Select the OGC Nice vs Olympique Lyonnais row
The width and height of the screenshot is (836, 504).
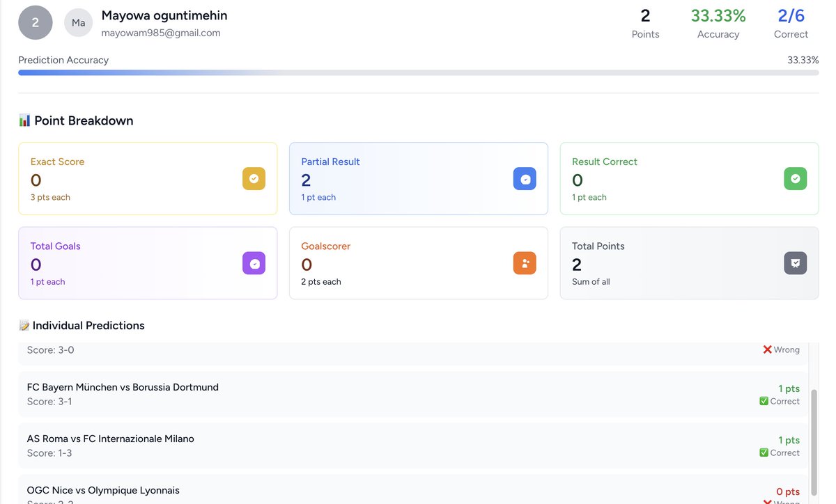click(413, 489)
